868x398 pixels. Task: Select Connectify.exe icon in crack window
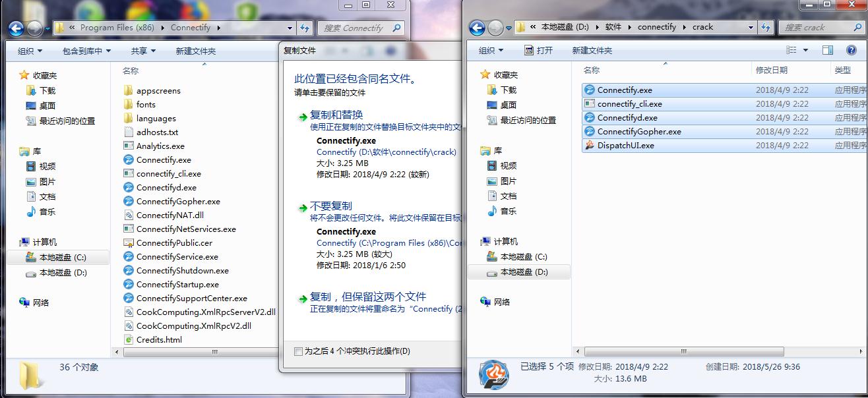590,90
